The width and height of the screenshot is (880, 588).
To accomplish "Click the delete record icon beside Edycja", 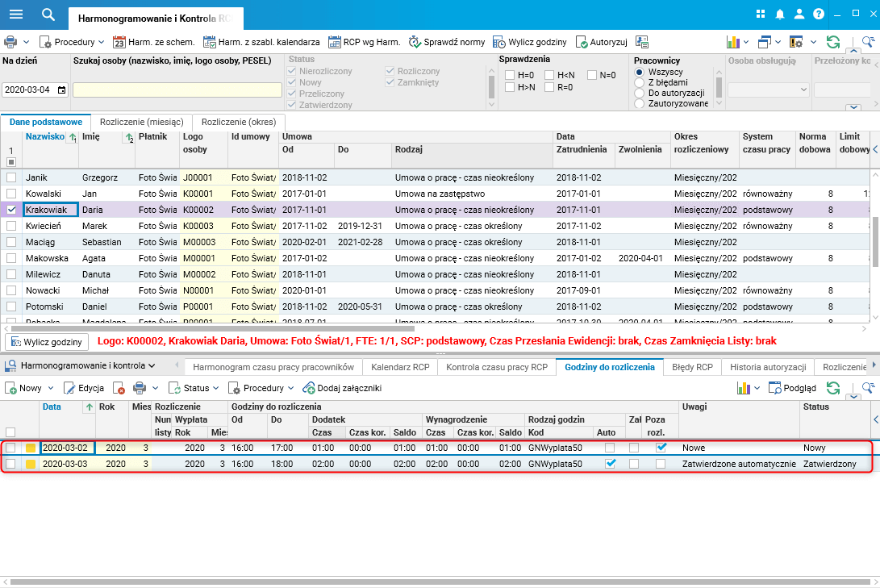I will [119, 388].
